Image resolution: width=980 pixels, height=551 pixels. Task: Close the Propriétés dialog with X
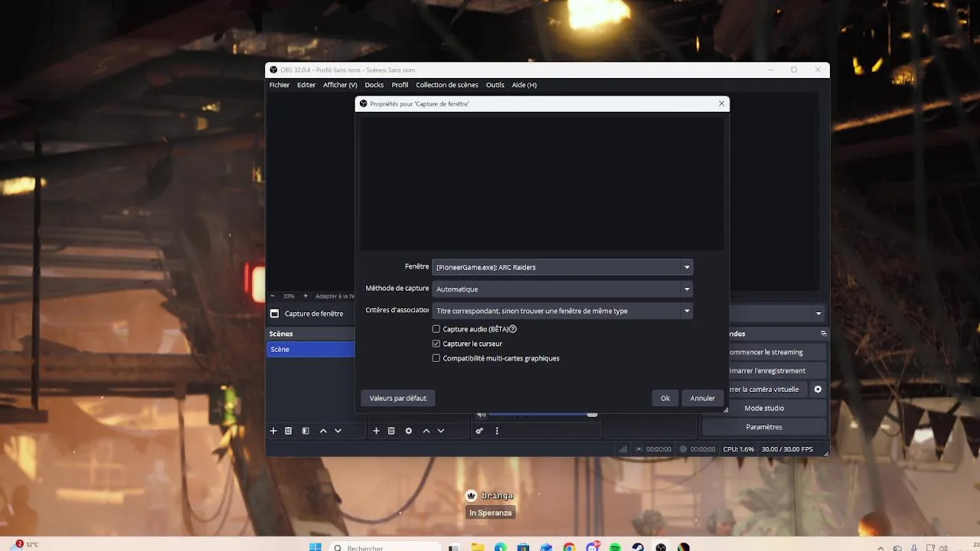721,103
